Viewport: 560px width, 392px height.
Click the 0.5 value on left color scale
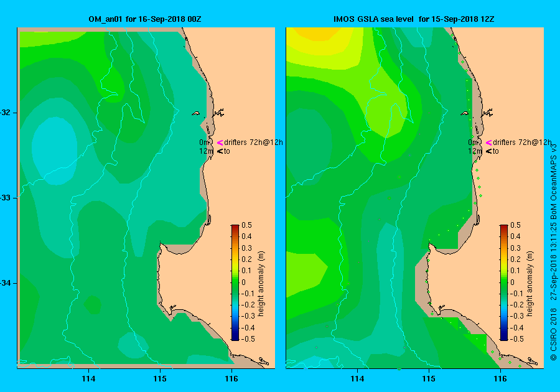[247, 225]
